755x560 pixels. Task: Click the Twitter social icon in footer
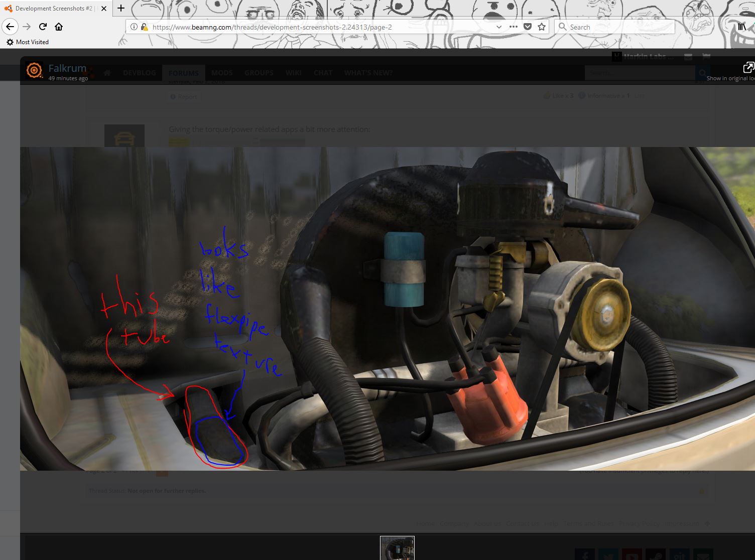pyautogui.click(x=608, y=554)
